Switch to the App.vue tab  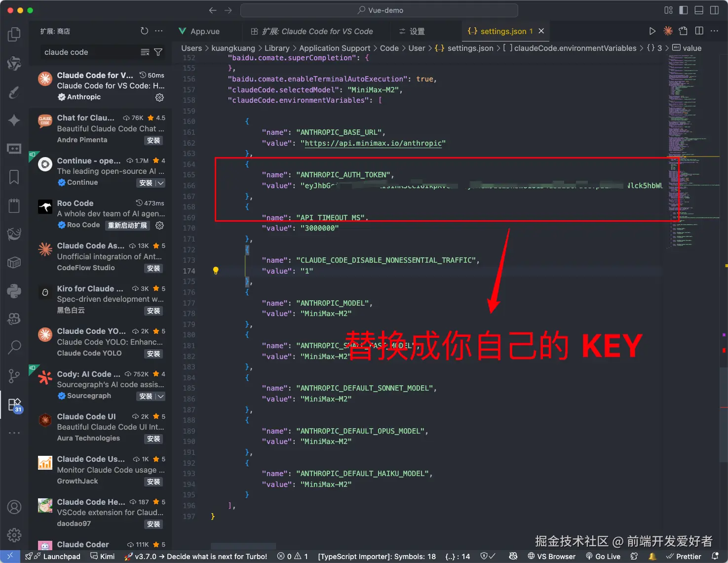pyautogui.click(x=205, y=31)
